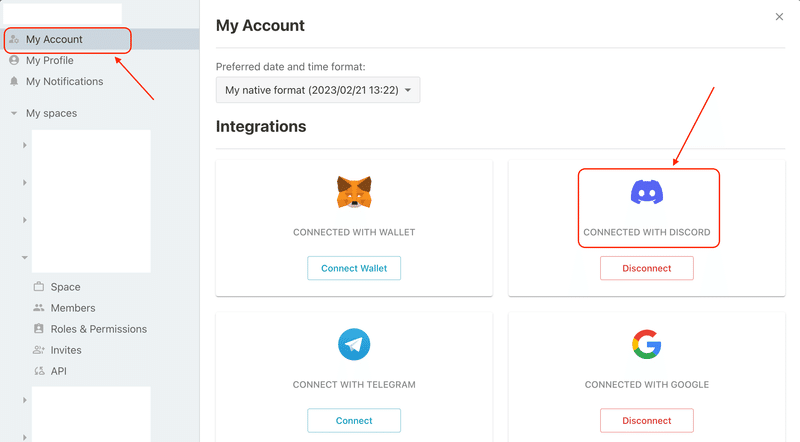Click the Space briefcase icon
800x442 pixels.
tap(39, 286)
